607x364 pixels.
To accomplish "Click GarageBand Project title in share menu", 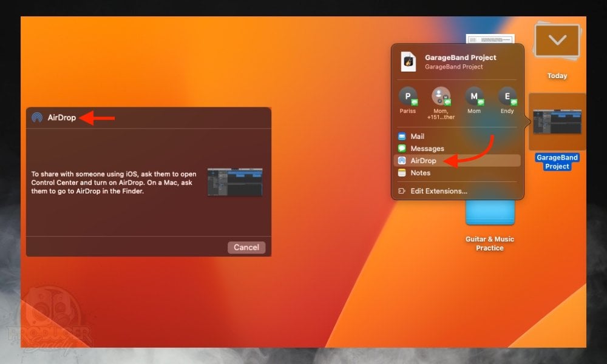I will point(460,57).
